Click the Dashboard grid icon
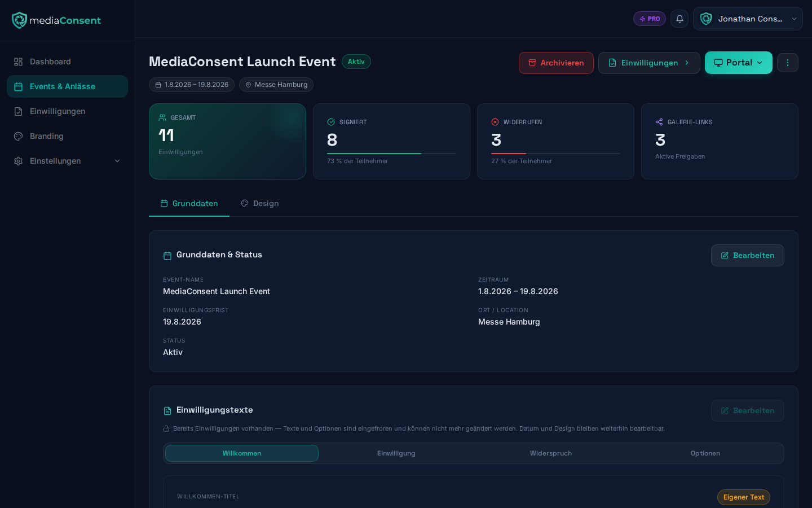The width and height of the screenshot is (812, 508). pyautogui.click(x=19, y=62)
